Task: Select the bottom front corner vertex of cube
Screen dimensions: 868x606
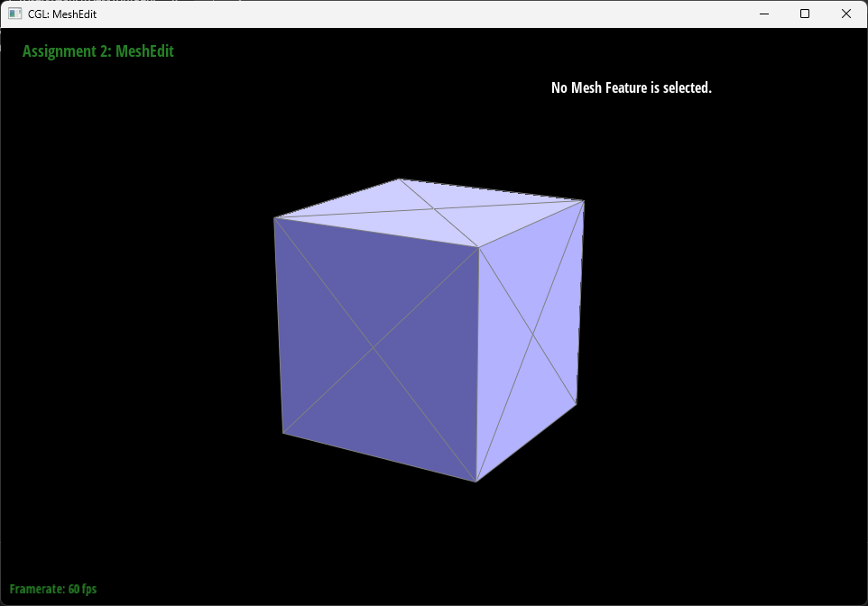Action: tap(476, 482)
